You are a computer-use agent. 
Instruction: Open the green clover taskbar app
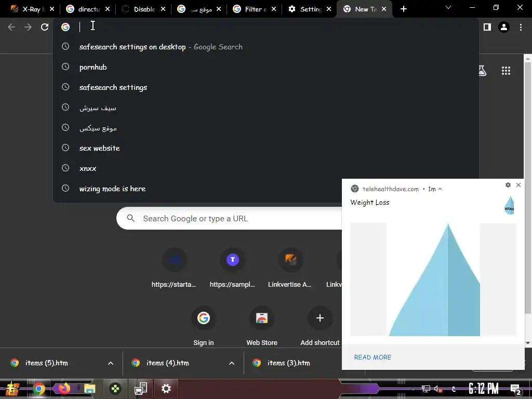115,389
